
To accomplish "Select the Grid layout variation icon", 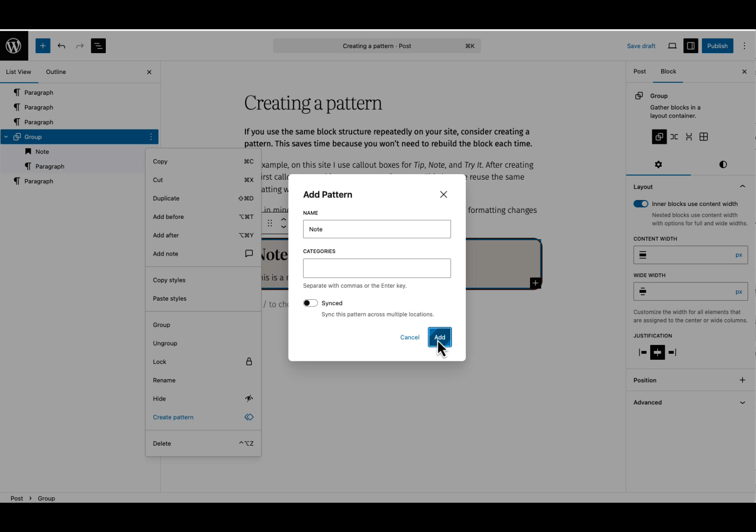I will click(x=704, y=137).
